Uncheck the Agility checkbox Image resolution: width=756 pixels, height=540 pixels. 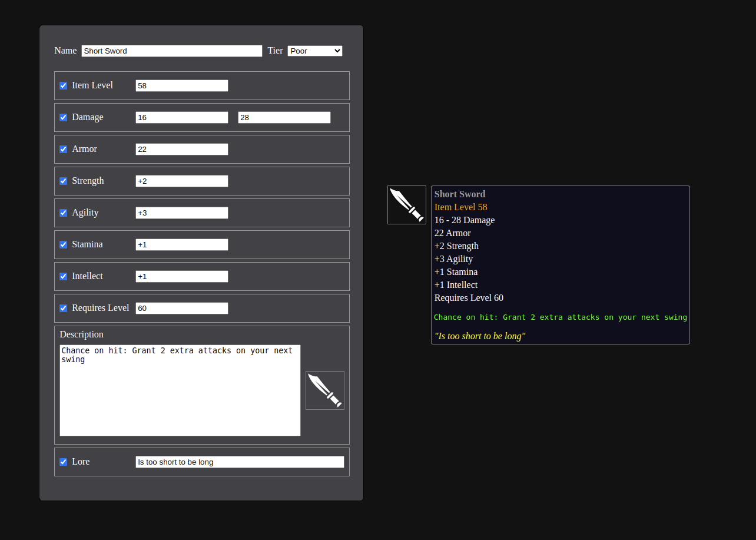click(64, 213)
